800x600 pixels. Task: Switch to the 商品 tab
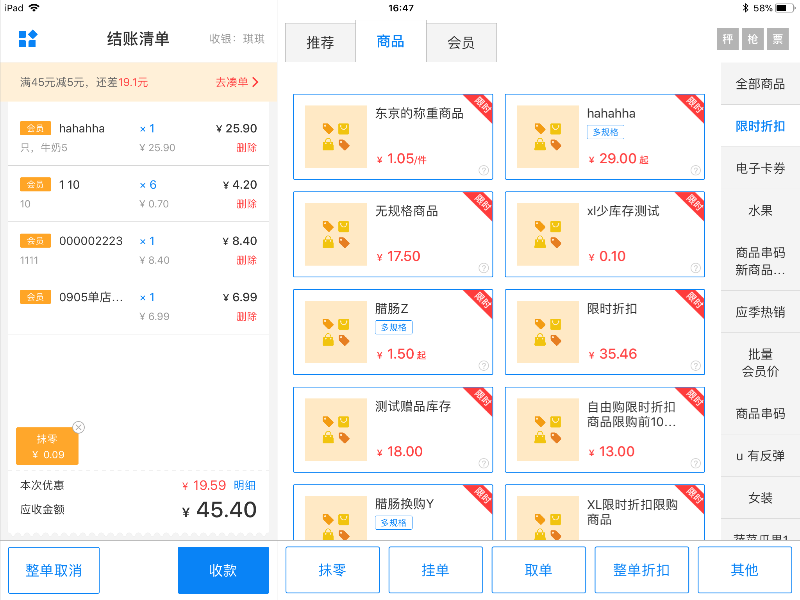click(390, 41)
